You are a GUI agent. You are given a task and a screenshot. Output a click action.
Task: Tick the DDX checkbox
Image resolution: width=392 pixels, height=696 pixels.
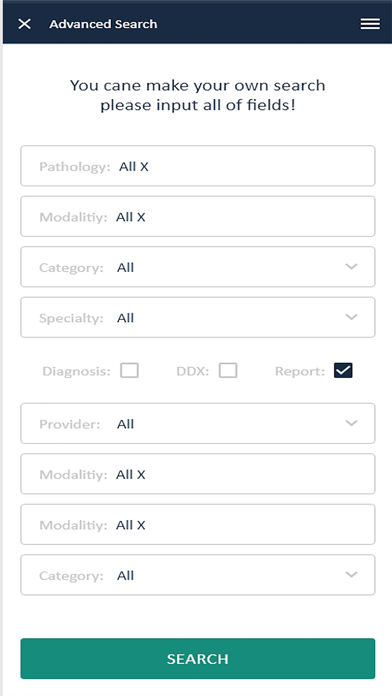pos(228,371)
